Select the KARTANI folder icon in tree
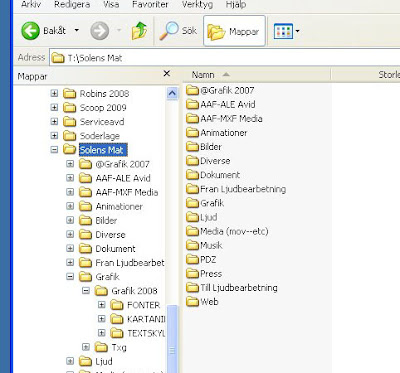 click(x=117, y=319)
